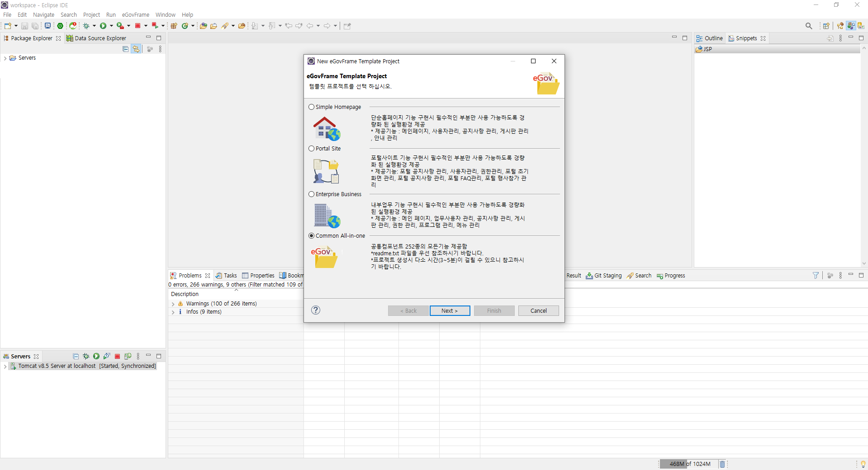Click the filter funnel icon in Problems view
868x470 pixels.
tap(816, 275)
